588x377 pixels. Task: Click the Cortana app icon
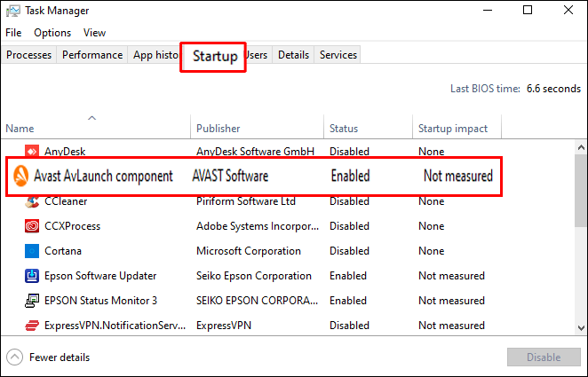pos(32,251)
